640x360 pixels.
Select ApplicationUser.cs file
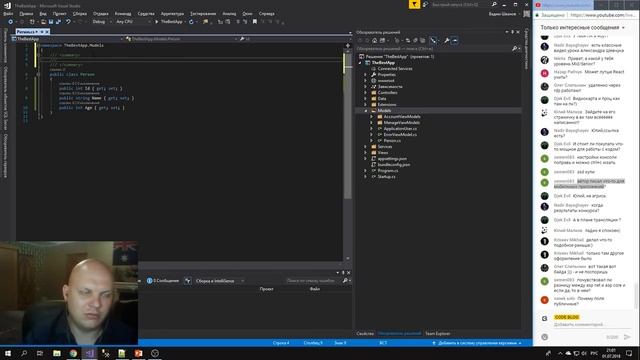400,129
